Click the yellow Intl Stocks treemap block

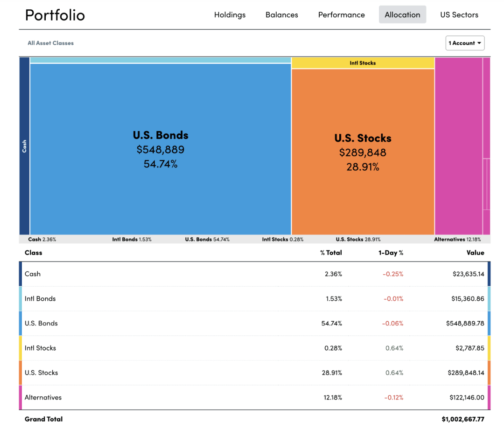[x=363, y=63]
